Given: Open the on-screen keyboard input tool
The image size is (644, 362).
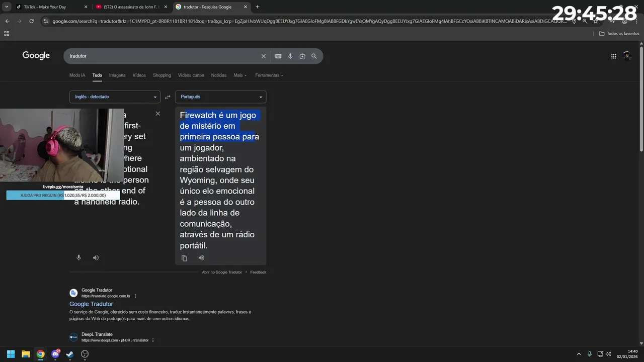Looking at the screenshot, I should point(278,56).
